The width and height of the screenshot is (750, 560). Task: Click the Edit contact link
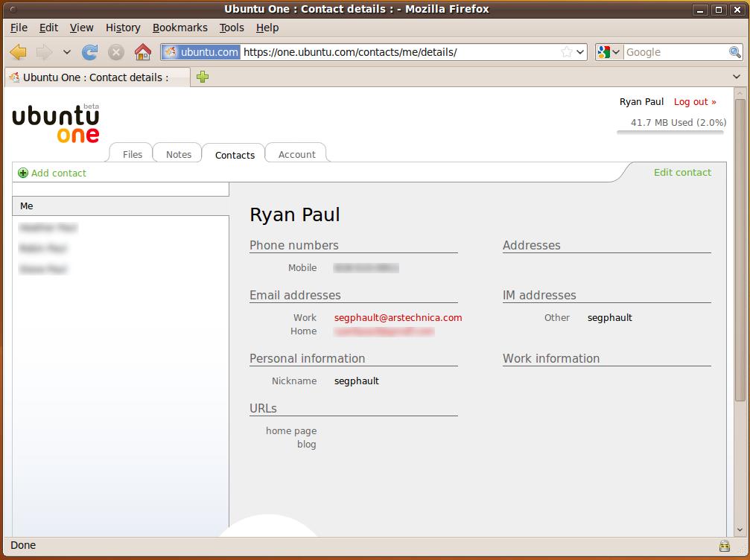682,172
